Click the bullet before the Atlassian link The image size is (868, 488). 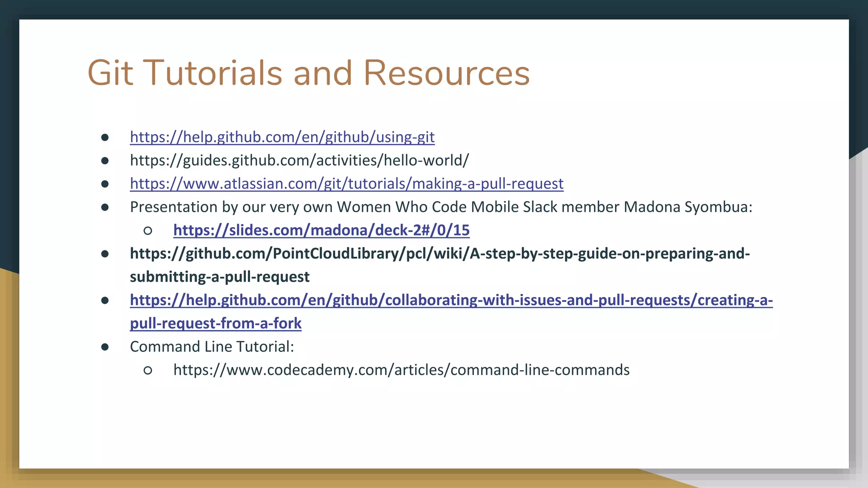click(105, 184)
